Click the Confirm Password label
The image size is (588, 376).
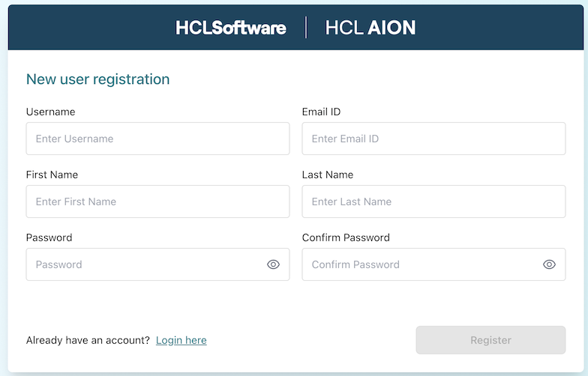[346, 237]
